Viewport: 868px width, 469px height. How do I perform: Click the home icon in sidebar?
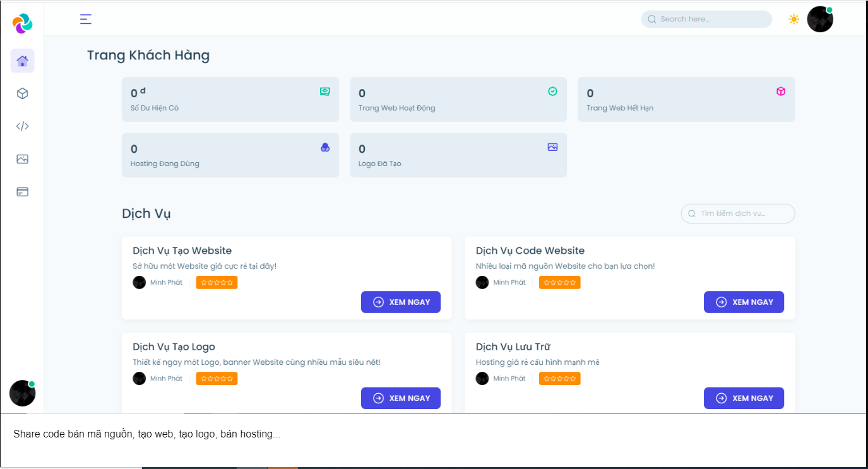pos(22,61)
